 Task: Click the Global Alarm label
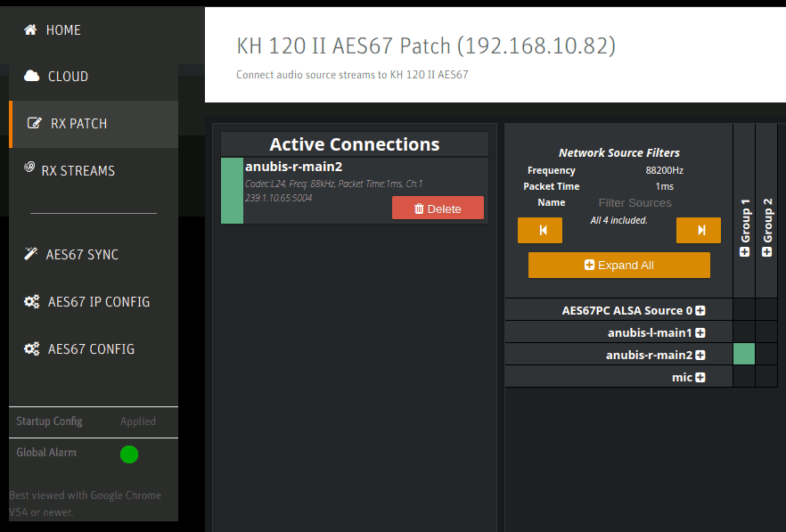(46, 453)
